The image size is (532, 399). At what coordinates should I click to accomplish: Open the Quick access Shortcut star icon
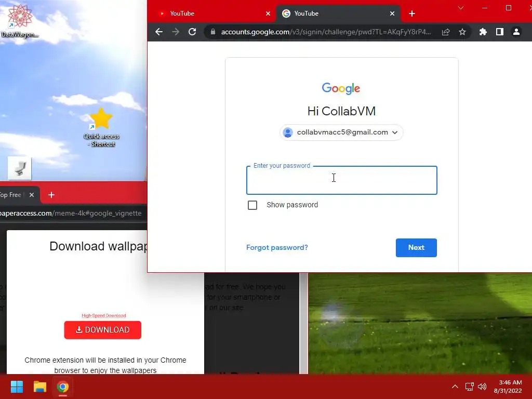(101, 127)
